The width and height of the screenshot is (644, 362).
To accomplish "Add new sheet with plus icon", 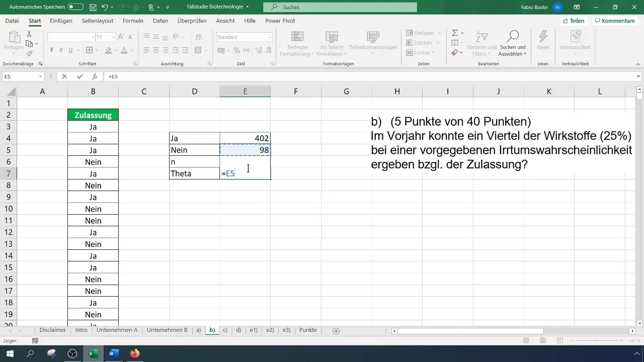I will [336, 331].
